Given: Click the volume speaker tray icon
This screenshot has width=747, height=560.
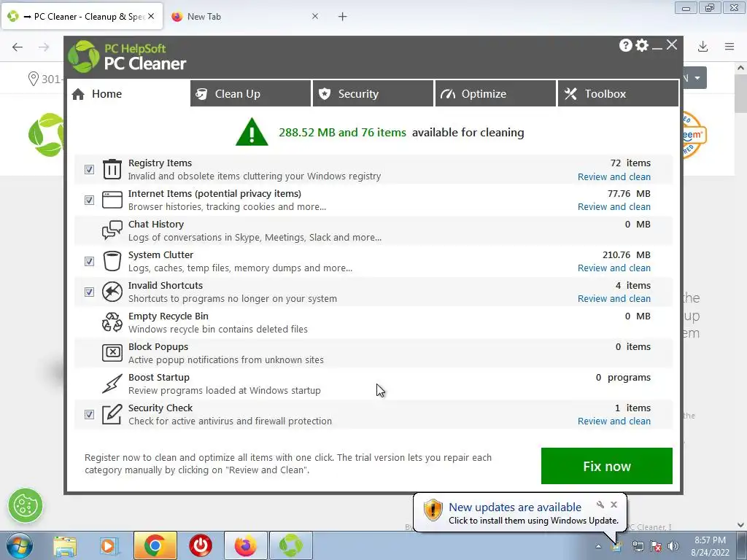Looking at the screenshot, I should click(673, 547).
